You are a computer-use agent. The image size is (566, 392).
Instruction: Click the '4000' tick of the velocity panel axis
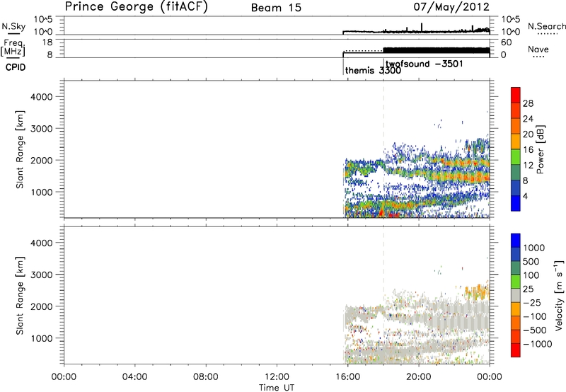tap(41, 243)
